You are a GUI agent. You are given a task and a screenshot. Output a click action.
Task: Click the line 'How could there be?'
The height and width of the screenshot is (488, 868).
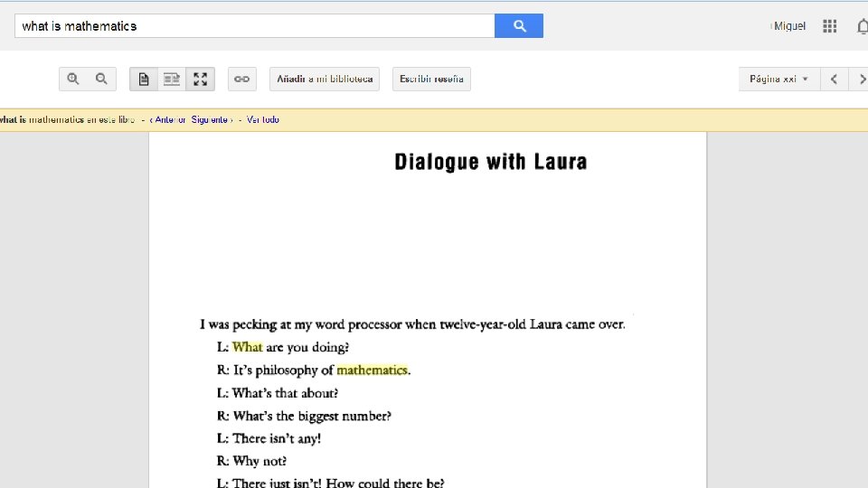[385, 483]
